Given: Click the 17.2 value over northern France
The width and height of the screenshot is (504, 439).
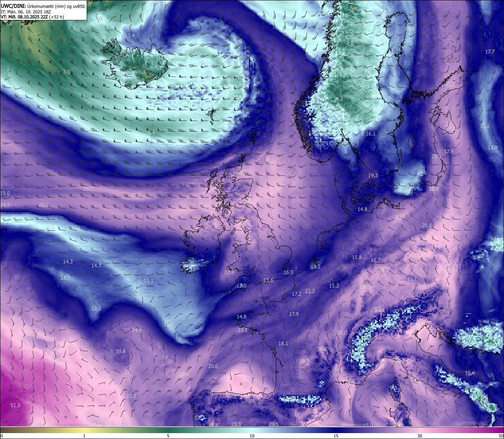Looking at the screenshot, I should click(x=296, y=294).
